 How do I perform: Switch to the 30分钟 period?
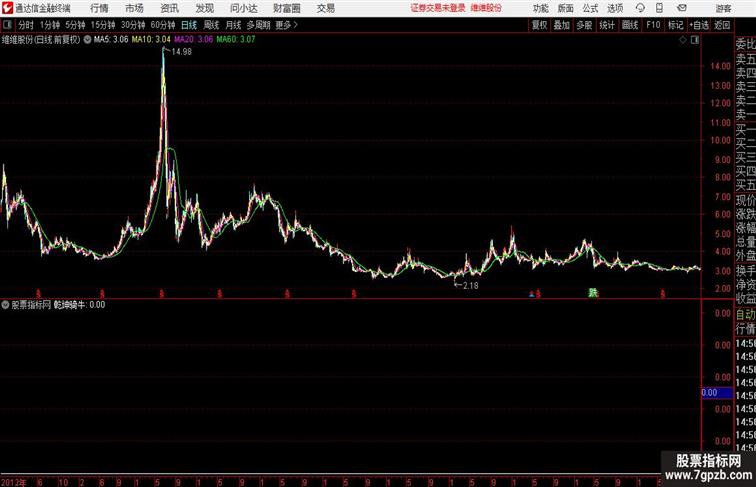[x=133, y=25]
